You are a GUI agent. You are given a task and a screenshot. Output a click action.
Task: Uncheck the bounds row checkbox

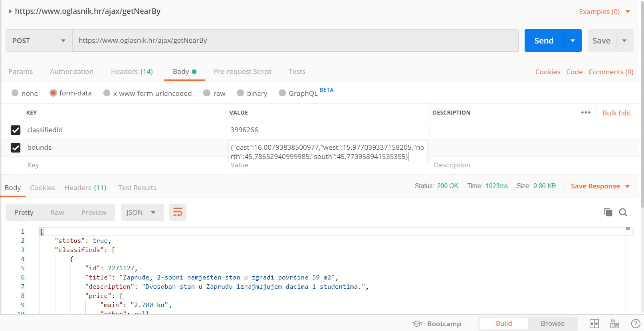(16, 148)
